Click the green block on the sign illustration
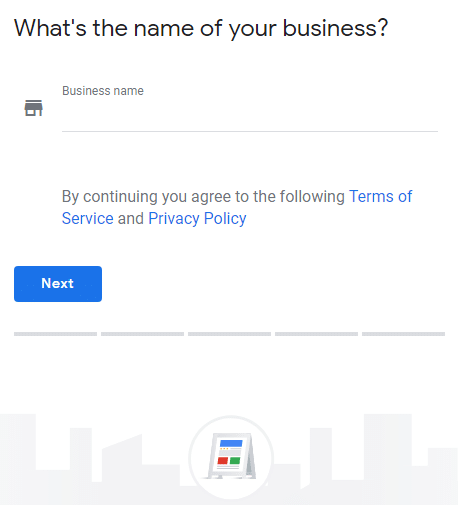The height and width of the screenshot is (505, 458). click(235, 461)
